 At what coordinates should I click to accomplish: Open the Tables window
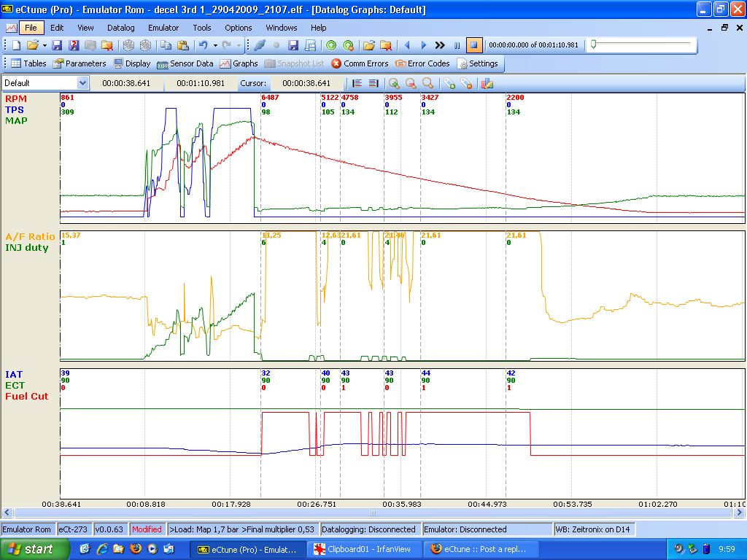pos(28,63)
